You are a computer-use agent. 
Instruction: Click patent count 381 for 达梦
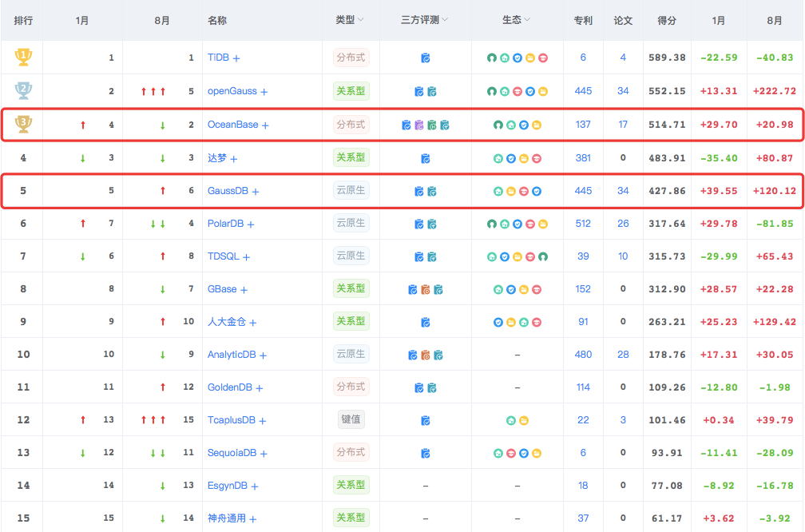583,158
